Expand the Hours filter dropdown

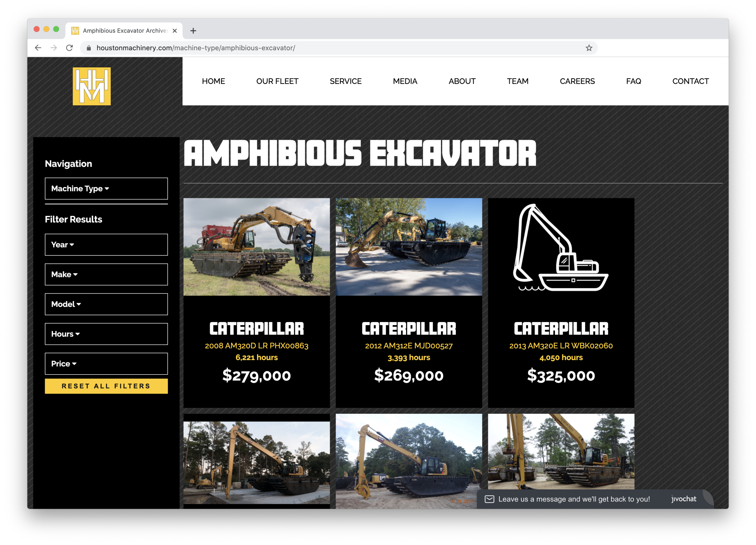tap(106, 334)
